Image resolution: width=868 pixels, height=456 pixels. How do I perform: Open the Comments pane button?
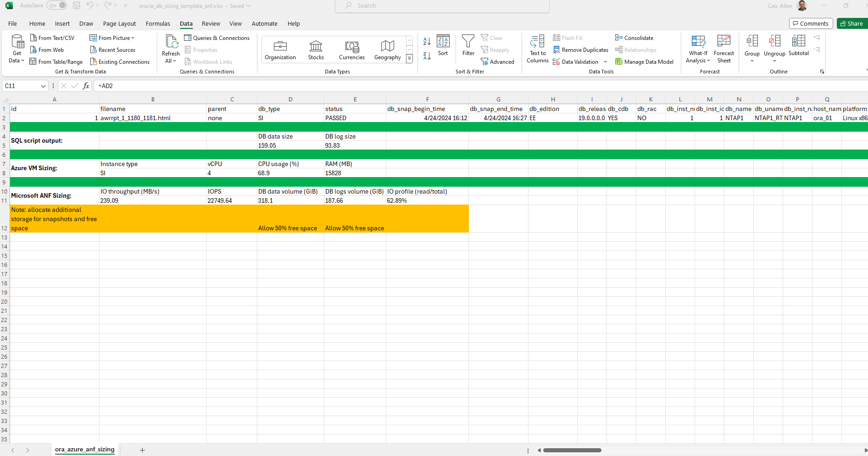click(x=811, y=23)
